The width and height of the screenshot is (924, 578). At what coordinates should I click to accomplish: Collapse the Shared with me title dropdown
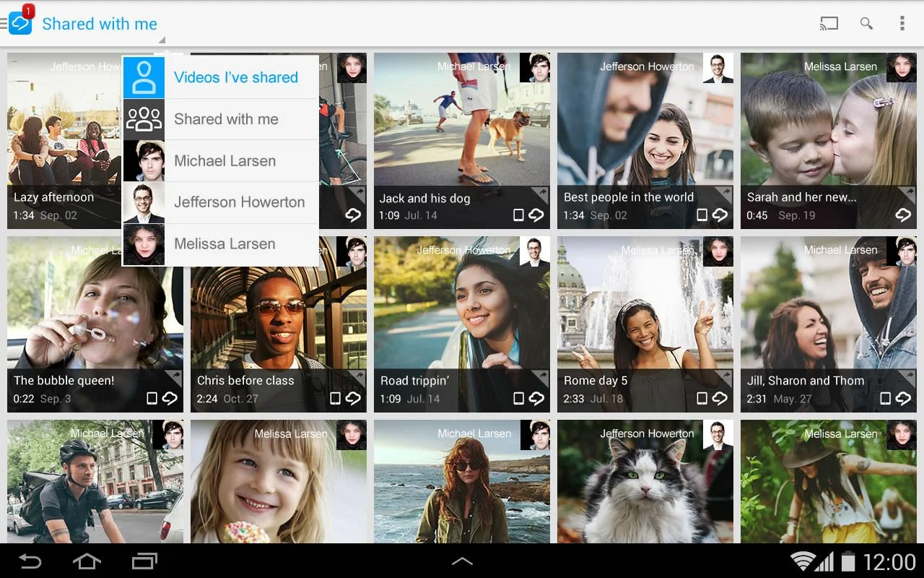click(x=100, y=24)
